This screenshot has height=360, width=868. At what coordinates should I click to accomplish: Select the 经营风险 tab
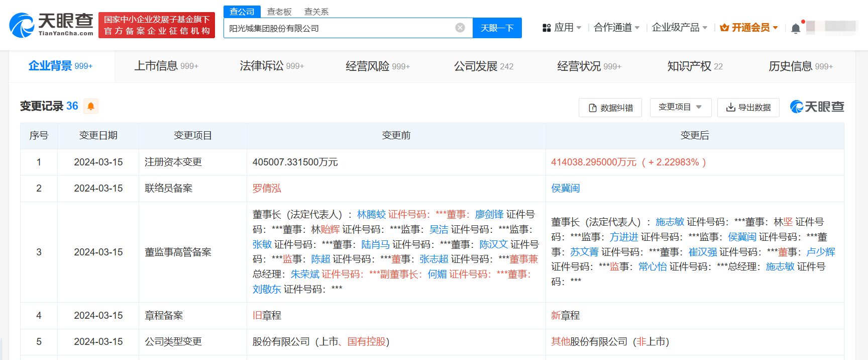pyautogui.click(x=378, y=66)
